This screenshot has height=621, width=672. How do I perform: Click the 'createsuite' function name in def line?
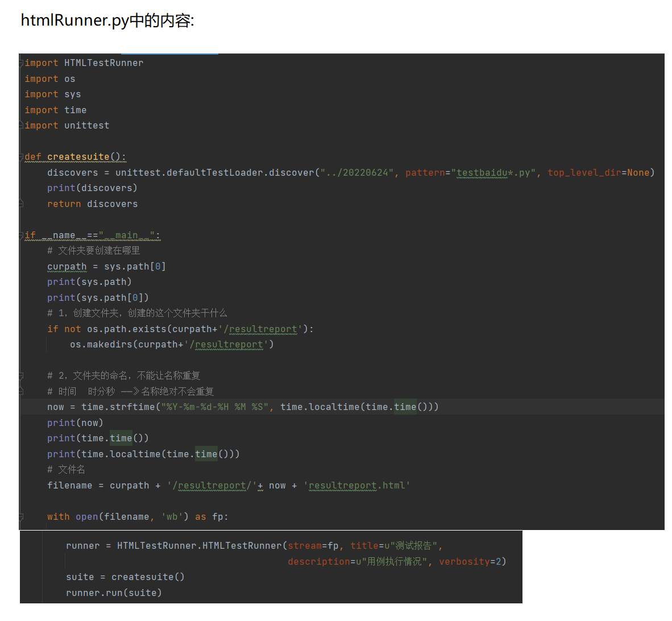tap(78, 157)
